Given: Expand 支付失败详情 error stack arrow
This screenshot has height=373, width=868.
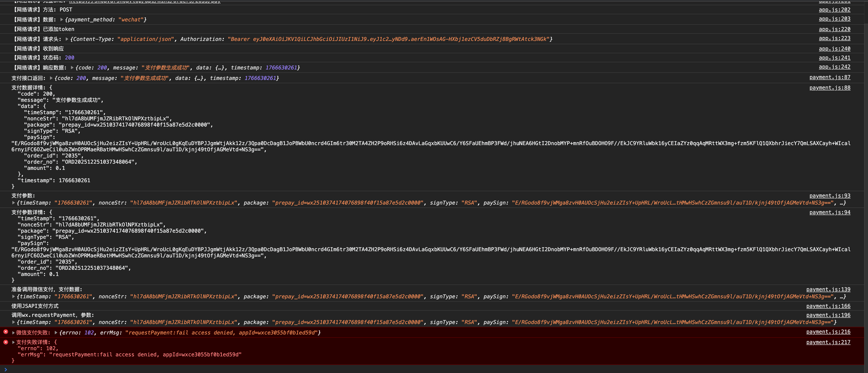Looking at the screenshot, I should [x=14, y=342].
